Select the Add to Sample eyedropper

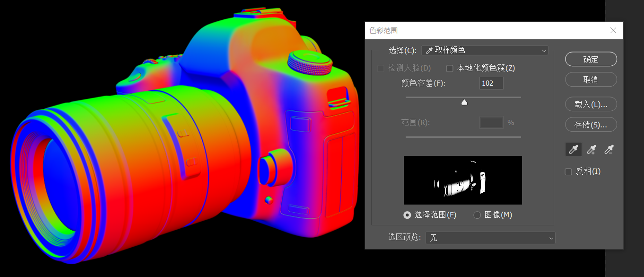tap(592, 150)
